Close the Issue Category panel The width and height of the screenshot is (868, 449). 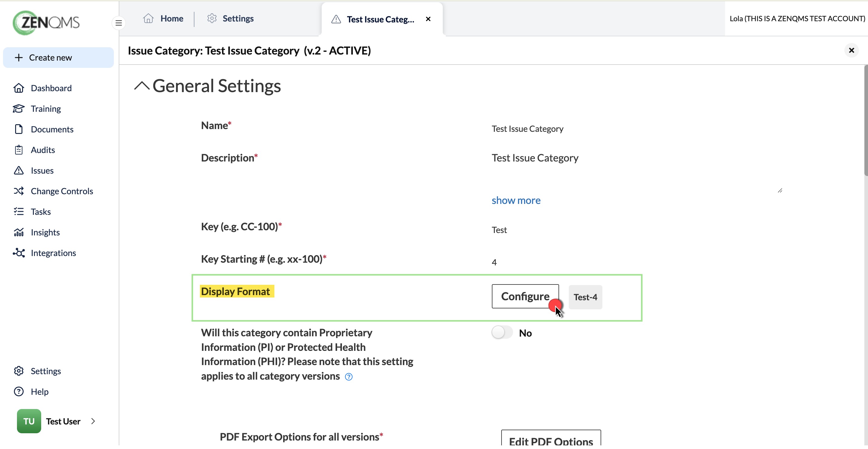click(851, 51)
